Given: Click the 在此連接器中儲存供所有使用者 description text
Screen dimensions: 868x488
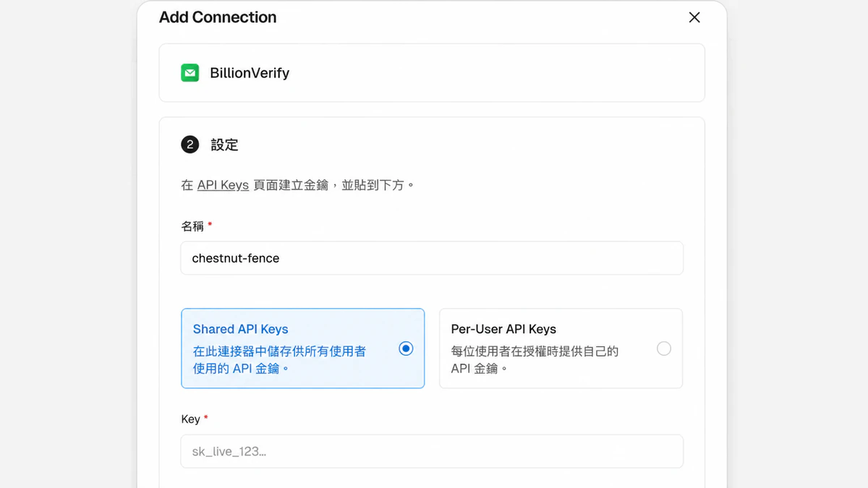Looking at the screenshot, I should point(279,359).
